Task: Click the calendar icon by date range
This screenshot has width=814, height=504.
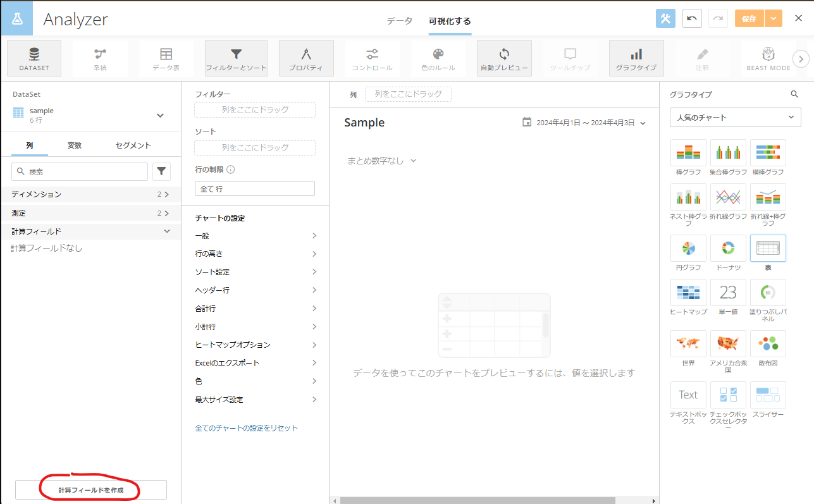Action: (x=527, y=122)
